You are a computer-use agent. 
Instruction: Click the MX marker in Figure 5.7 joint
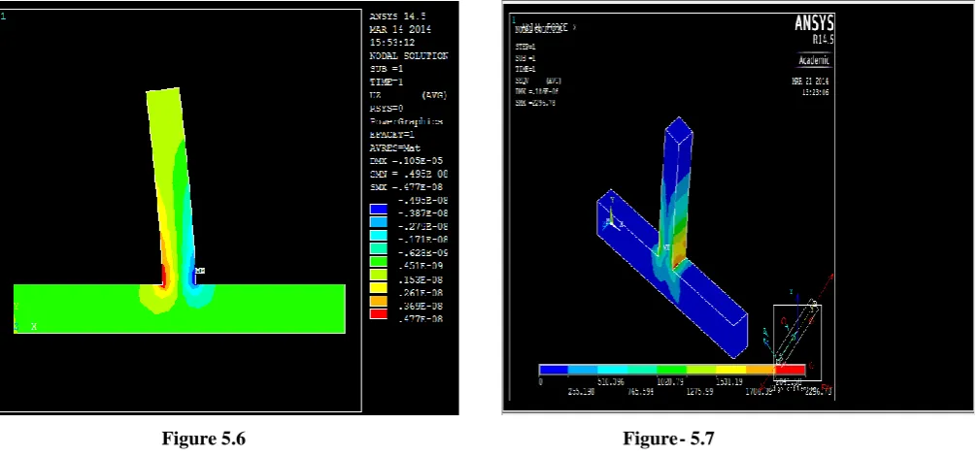[666, 248]
